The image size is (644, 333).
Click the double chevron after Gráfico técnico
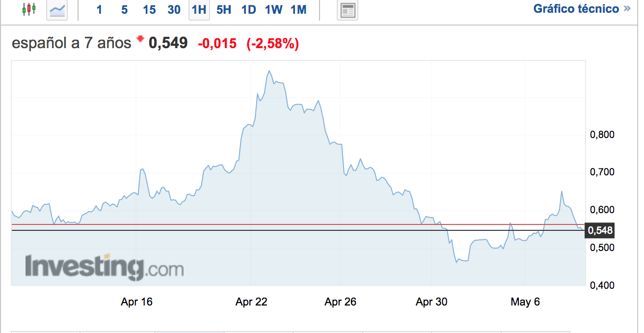click(x=627, y=9)
